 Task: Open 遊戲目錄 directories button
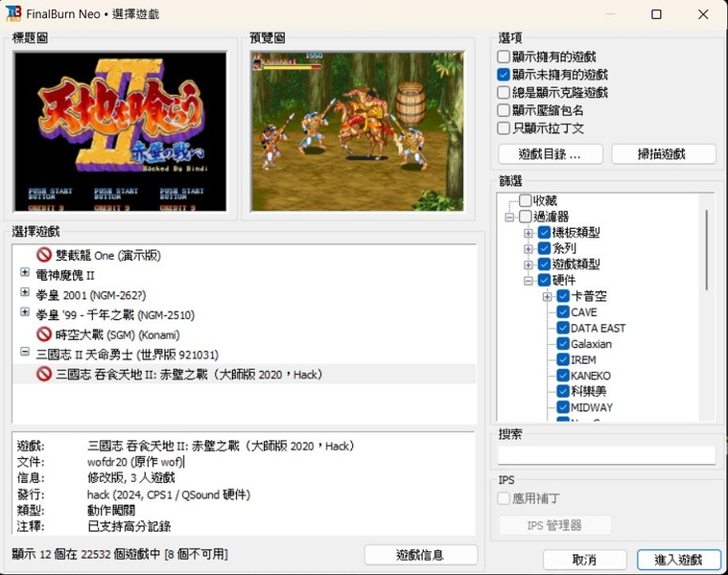click(551, 154)
